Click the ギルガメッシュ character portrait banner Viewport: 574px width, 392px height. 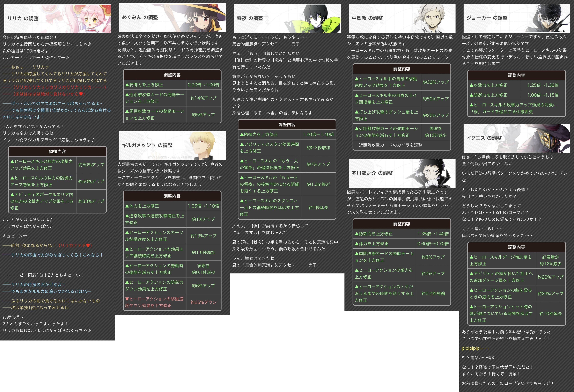pyautogui.click(x=172, y=145)
